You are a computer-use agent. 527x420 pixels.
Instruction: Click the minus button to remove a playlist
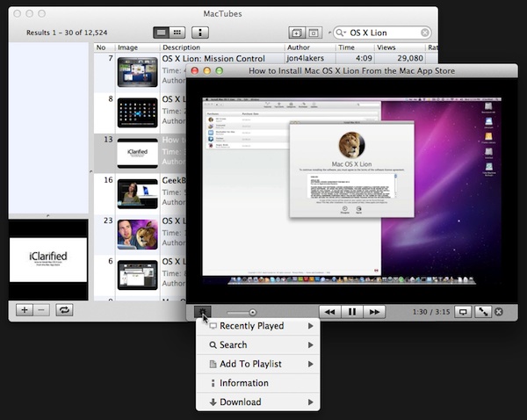click(41, 309)
